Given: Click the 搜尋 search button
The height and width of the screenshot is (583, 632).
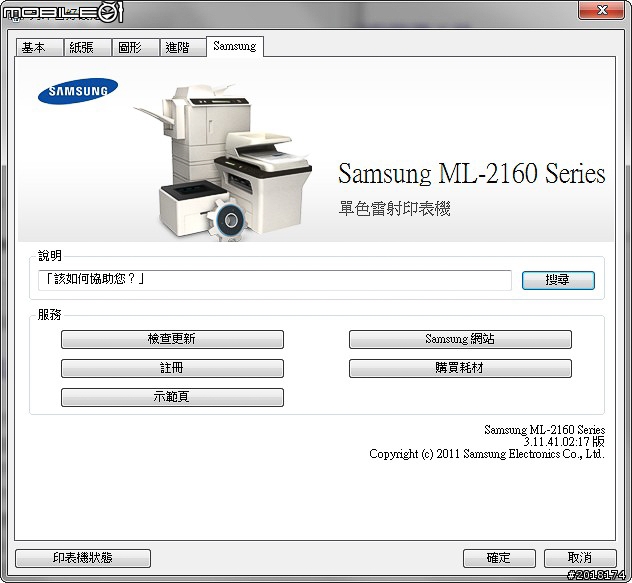Looking at the screenshot, I should (x=558, y=280).
